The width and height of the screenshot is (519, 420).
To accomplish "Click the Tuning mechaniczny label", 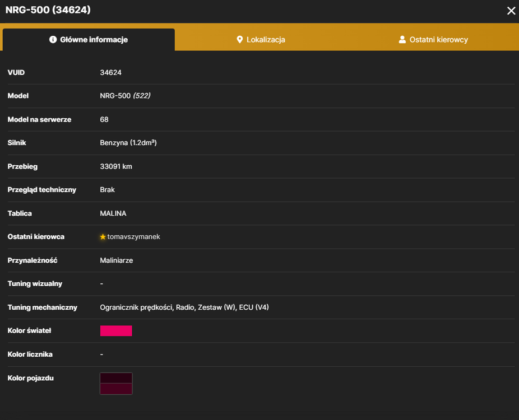I will click(43, 307).
